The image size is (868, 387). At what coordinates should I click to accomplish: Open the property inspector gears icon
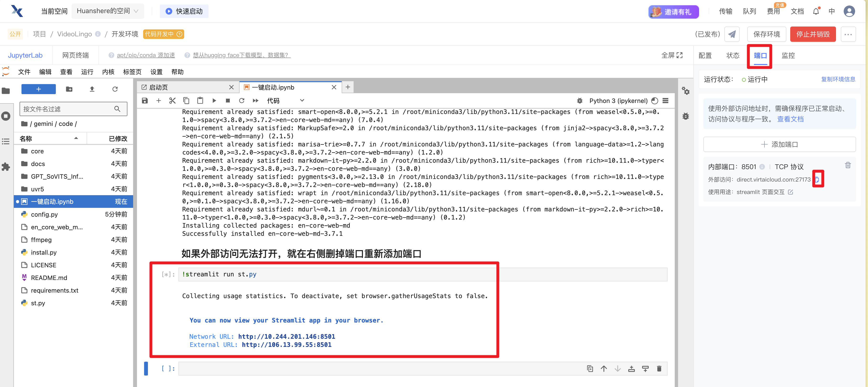pyautogui.click(x=685, y=91)
